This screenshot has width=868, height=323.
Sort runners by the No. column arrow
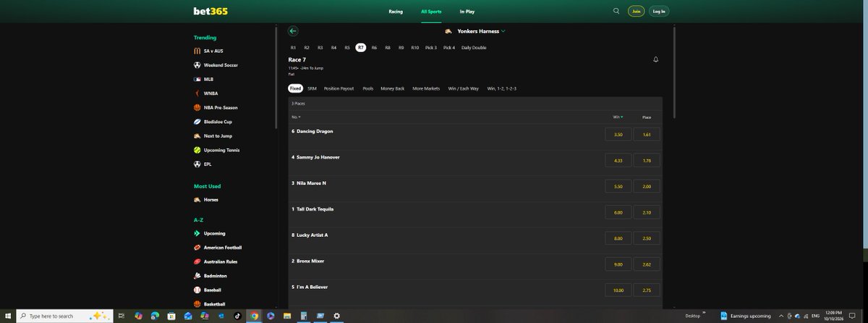tap(299, 117)
